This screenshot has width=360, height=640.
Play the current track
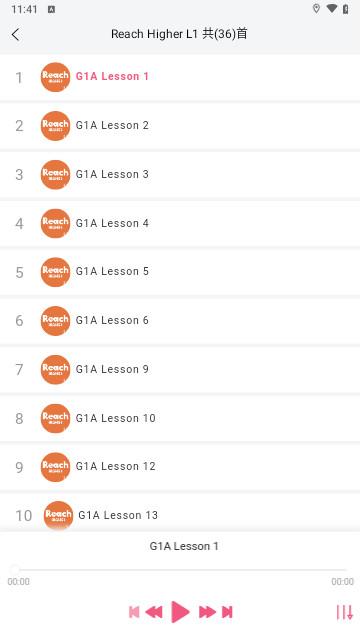click(x=180, y=612)
